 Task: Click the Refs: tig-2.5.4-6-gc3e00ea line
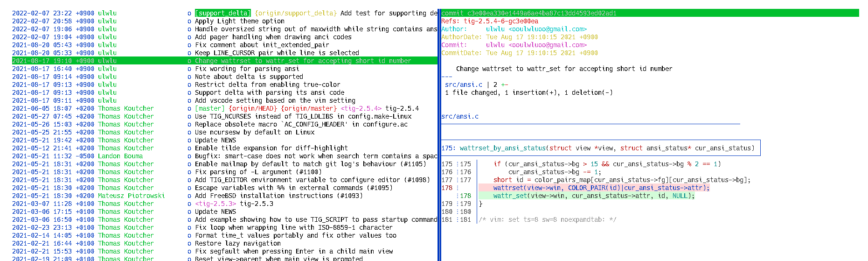coord(490,21)
